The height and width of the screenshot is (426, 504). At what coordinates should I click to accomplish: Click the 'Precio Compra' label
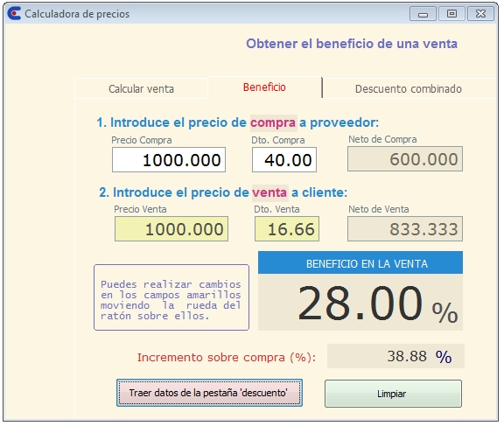coord(142,140)
